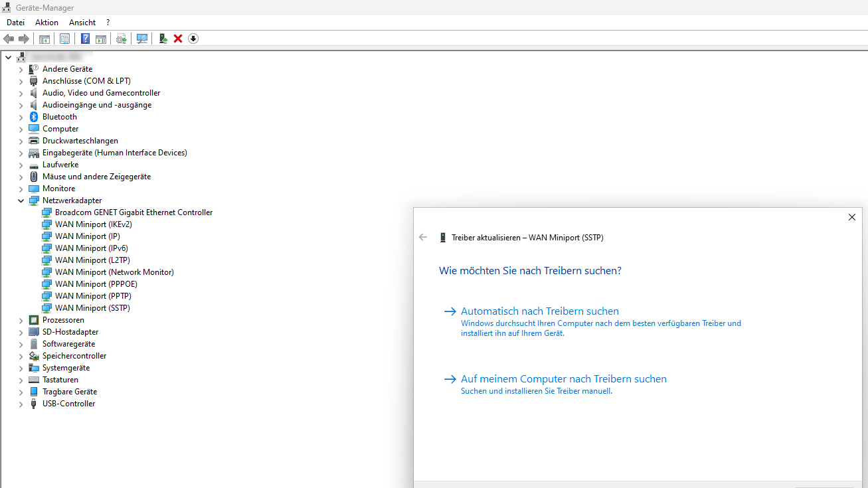Click the Monitore display icon
868x488 pixels.
34,189
